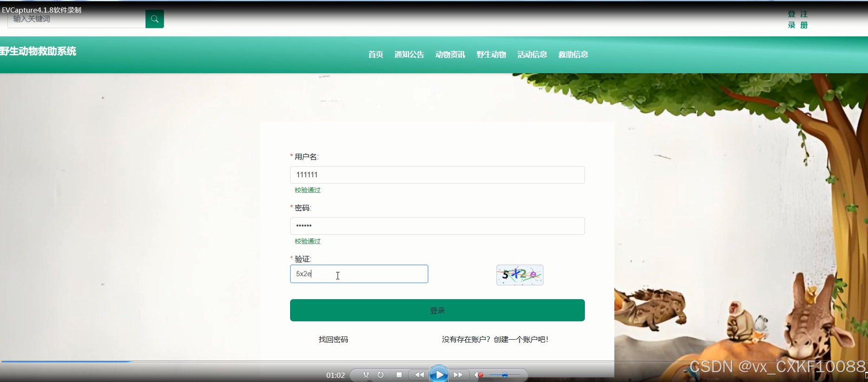This screenshot has height=382, width=868.
Task: Select the 野生动物 nav item
Action: (491, 54)
